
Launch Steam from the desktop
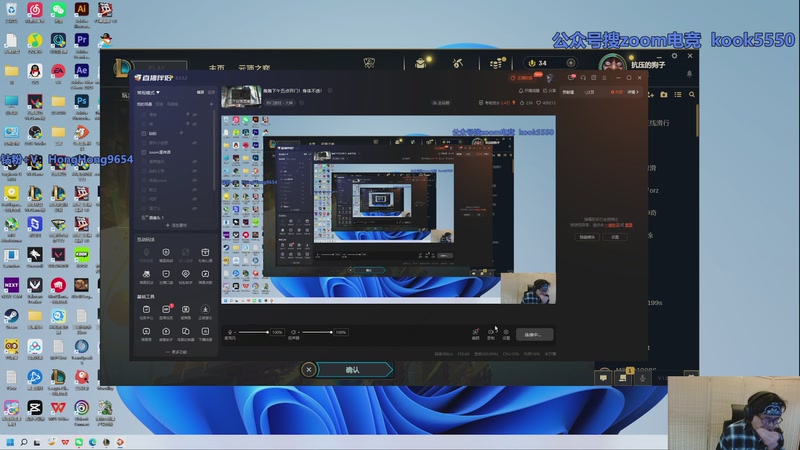[11, 316]
